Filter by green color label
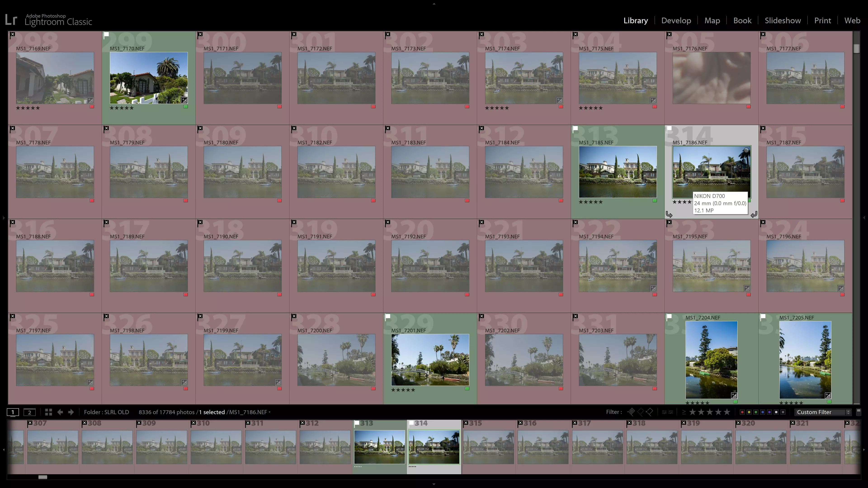Screen dimensions: 868x488 [756, 412]
